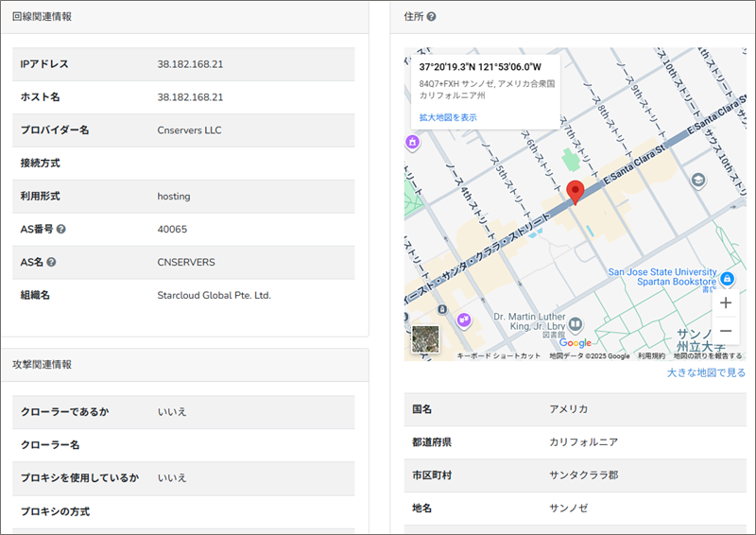Click the San Jose State University Spartan Bookstore marker
The image size is (756, 535).
click(727, 278)
